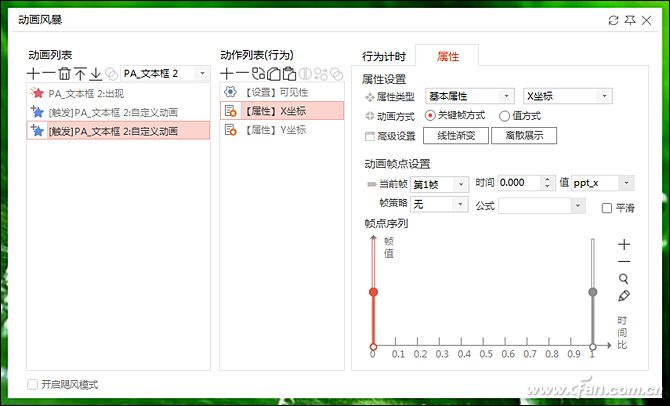
Task: Click 离散展示 button
Action: (524, 136)
